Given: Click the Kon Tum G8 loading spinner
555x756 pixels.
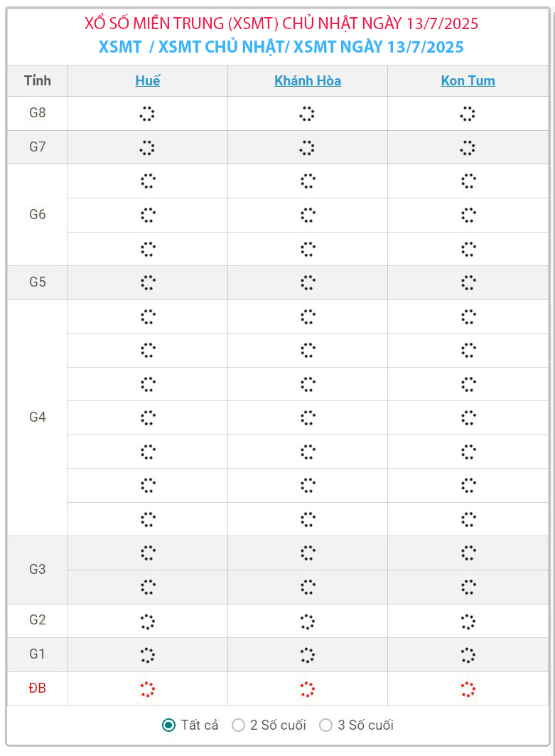Looking at the screenshot, I should (x=468, y=114).
